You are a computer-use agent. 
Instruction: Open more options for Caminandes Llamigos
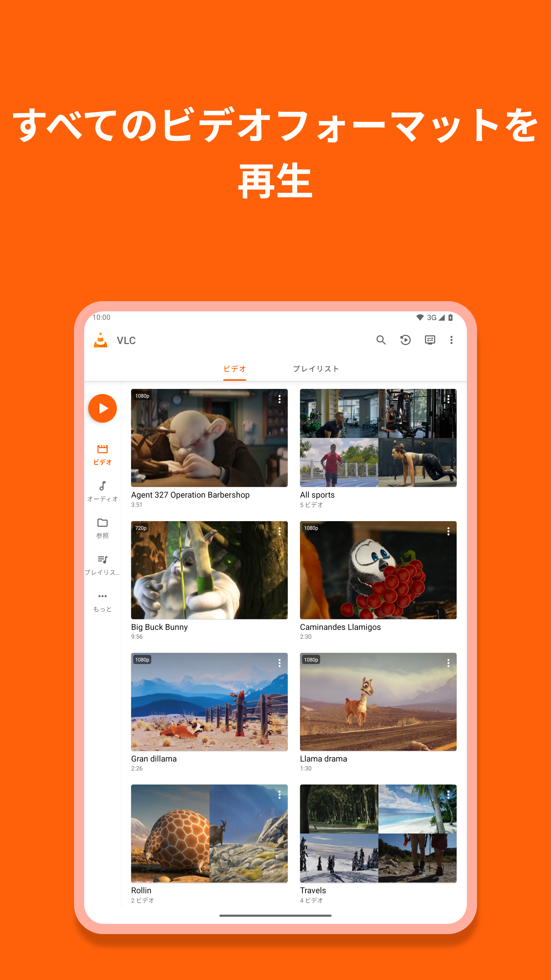[448, 531]
